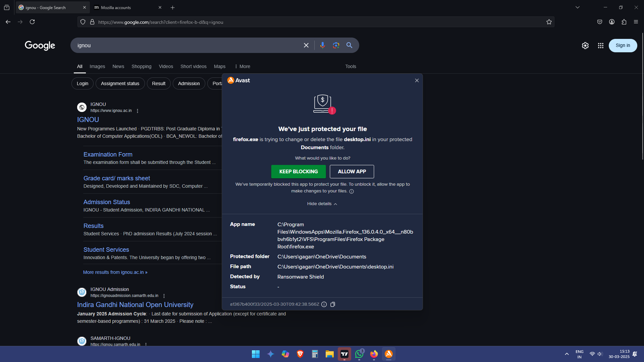Open search Tools
The width and height of the screenshot is (644, 362).
click(351, 66)
